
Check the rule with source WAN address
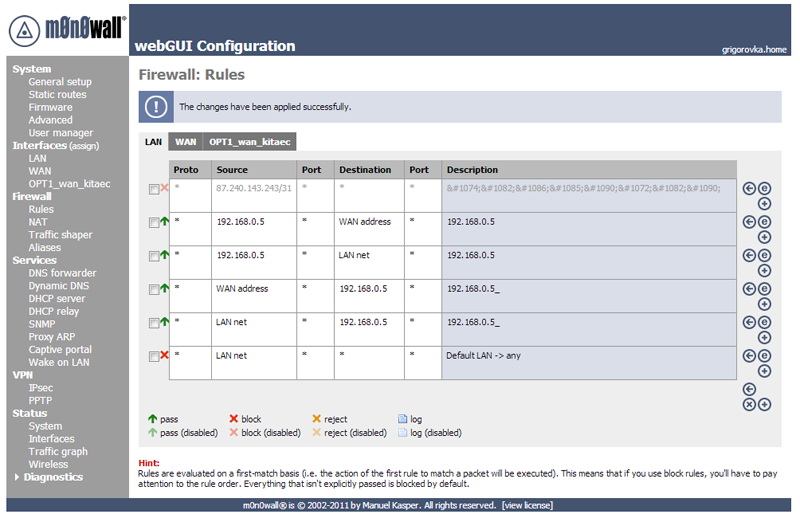click(154, 290)
